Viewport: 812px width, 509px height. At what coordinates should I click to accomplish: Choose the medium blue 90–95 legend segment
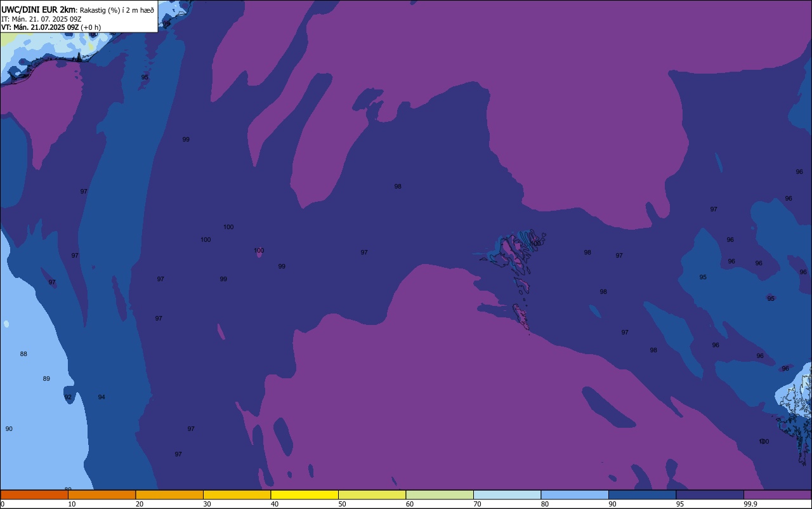(x=642, y=494)
